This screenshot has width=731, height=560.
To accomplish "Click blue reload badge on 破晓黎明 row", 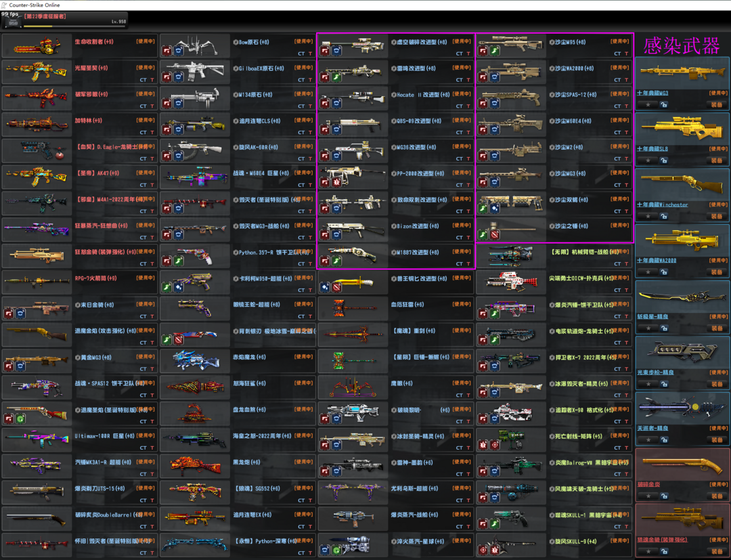I will coord(336,418).
